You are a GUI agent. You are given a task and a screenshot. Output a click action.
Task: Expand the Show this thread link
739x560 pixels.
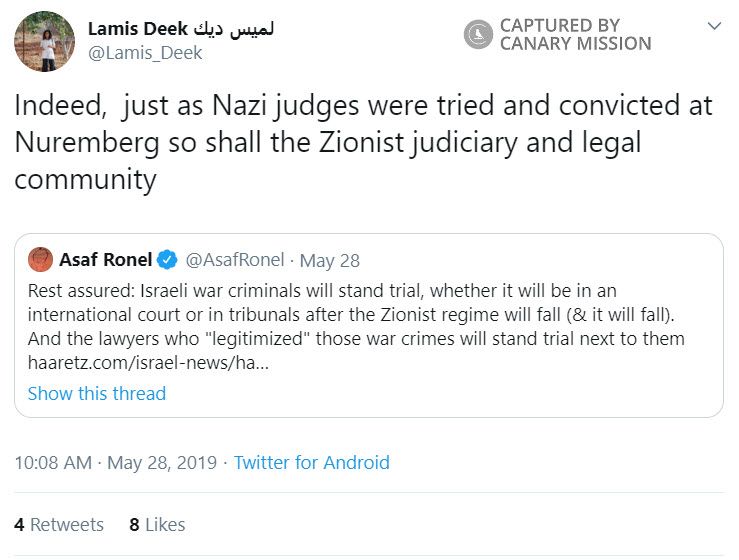[x=97, y=393]
